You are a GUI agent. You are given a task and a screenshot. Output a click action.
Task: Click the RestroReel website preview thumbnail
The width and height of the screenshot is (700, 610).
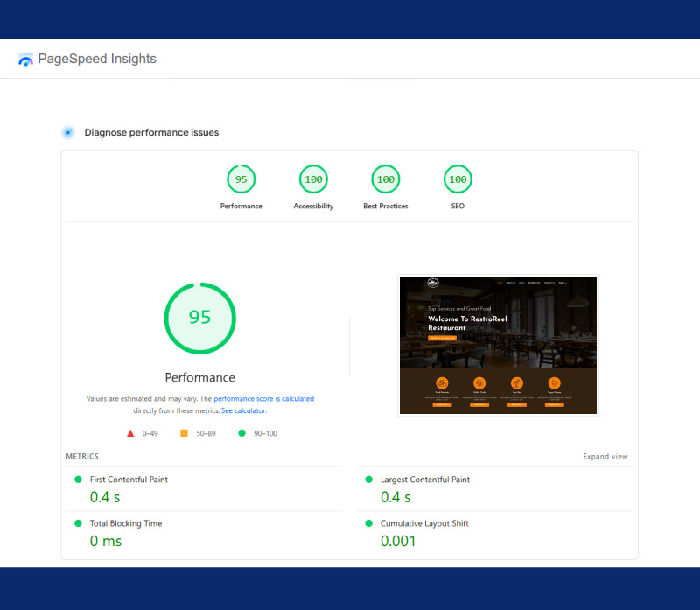(498, 344)
